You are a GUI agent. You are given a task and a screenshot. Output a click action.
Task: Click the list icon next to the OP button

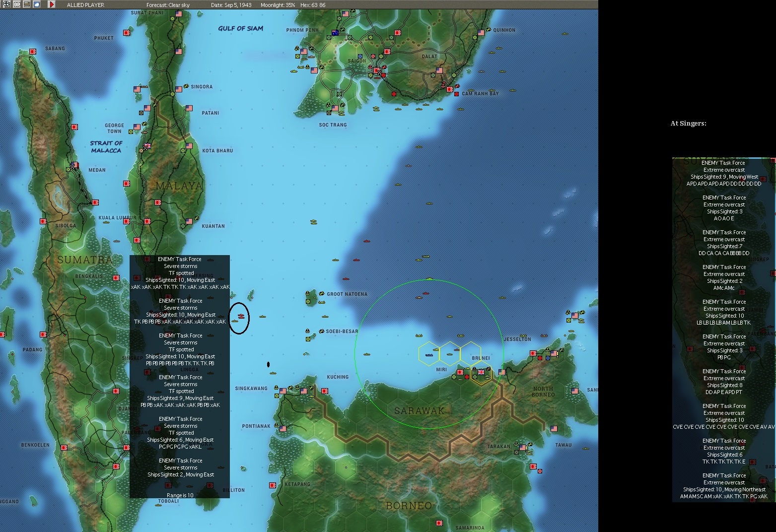27,4
